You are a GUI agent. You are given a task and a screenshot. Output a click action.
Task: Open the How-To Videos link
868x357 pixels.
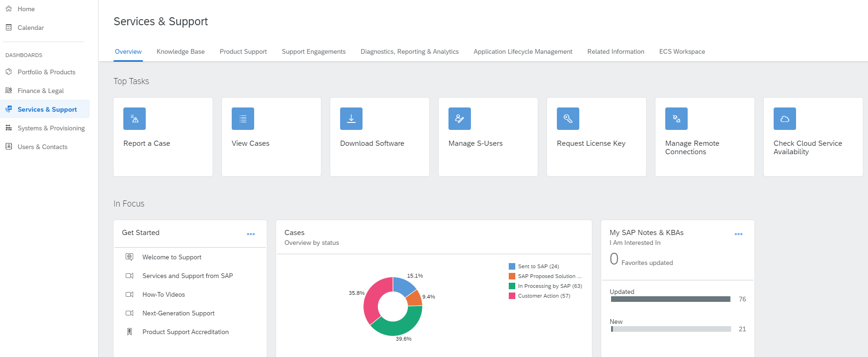[164, 294]
